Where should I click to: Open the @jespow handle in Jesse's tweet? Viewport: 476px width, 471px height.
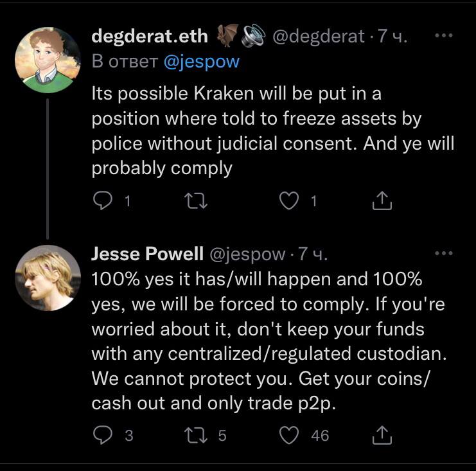click(247, 254)
